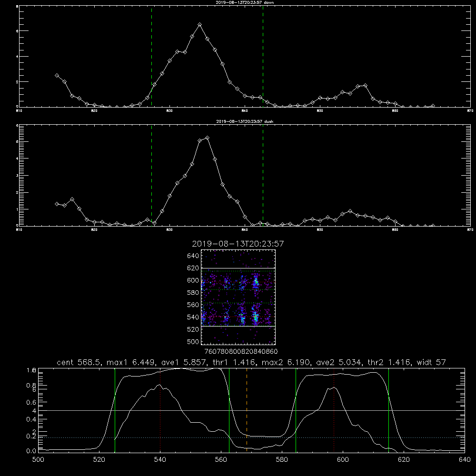476x476 pixels.
Task: Click the red dotted peak line near 540
Action: click(160, 410)
